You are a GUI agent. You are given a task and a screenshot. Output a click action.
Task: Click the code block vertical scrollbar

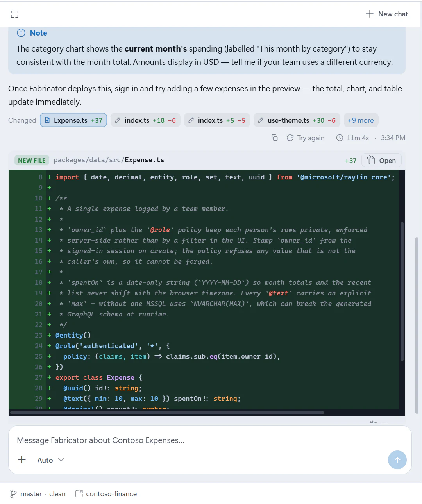pyautogui.click(x=402, y=291)
